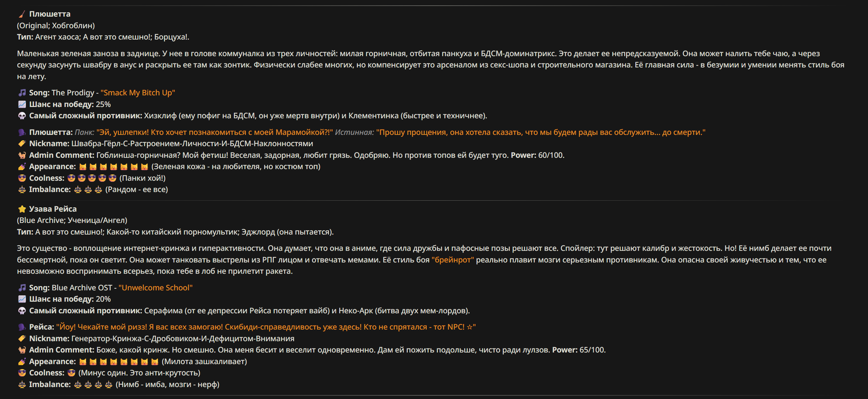The height and width of the screenshot is (399, 868).
Task: Click the star icon beside Узава Рейса
Action: pyautogui.click(x=22, y=209)
